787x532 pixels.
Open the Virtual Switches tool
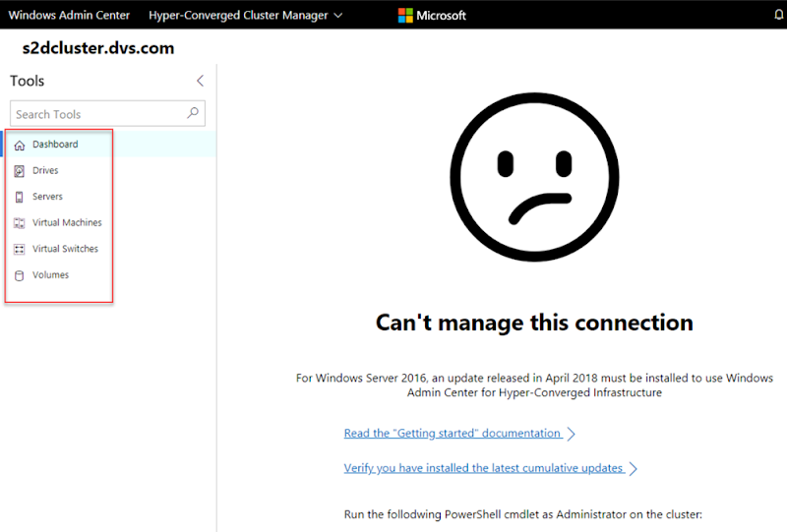tap(109, 249)
